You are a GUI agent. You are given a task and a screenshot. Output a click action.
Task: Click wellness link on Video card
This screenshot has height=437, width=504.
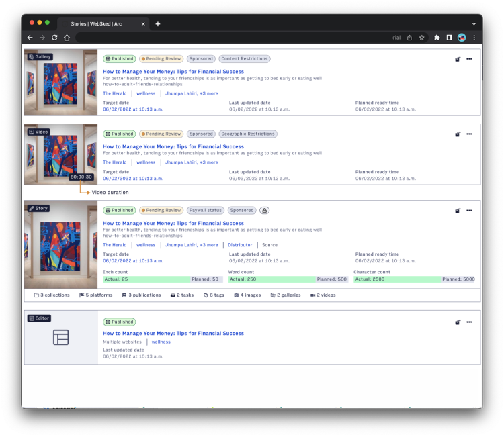point(146,162)
